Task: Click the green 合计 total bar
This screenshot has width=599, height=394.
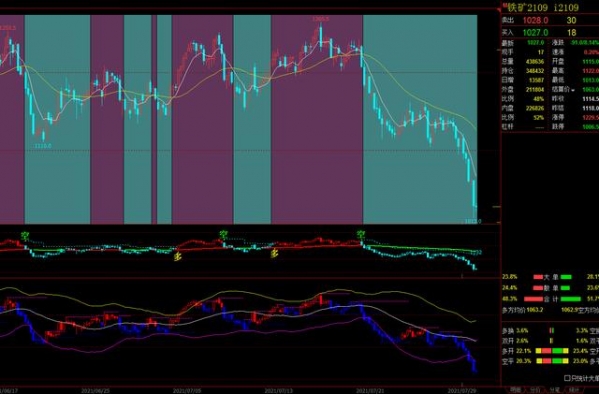Action: coord(570,299)
